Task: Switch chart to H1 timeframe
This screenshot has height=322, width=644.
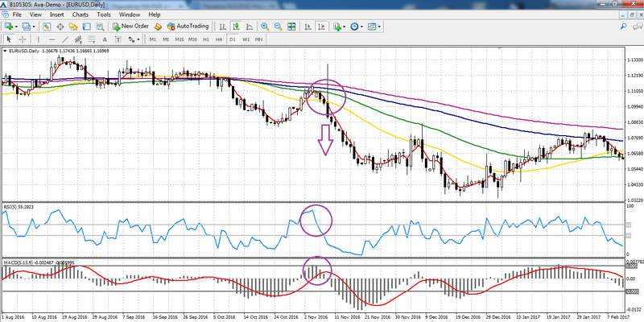Action: tap(205, 39)
